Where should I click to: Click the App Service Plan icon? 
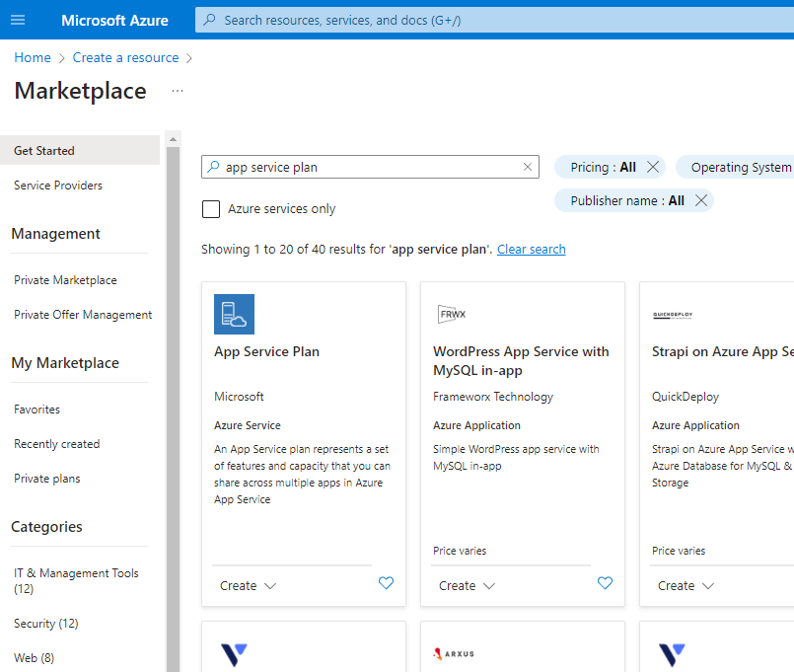234,314
